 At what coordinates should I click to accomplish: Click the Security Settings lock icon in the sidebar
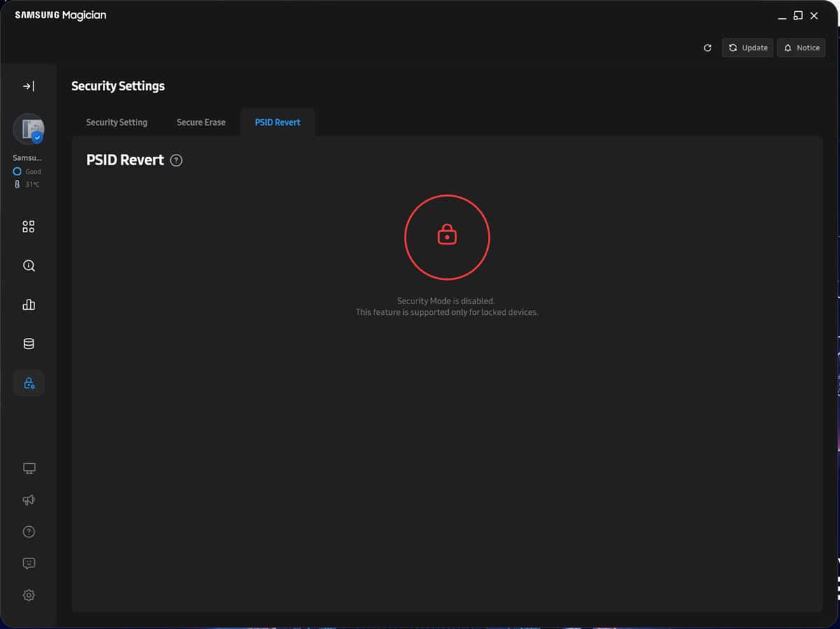pyautogui.click(x=29, y=383)
